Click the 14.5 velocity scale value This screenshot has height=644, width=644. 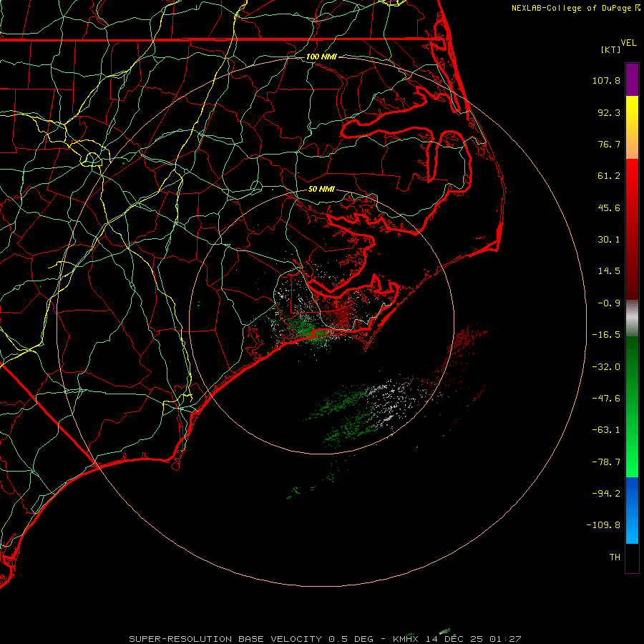coord(609,271)
